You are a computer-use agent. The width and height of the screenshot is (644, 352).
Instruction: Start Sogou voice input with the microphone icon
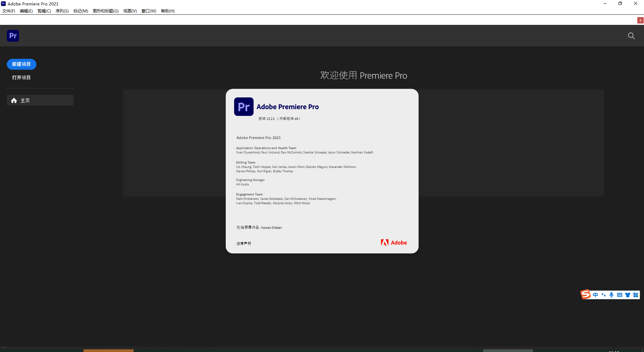(x=611, y=295)
